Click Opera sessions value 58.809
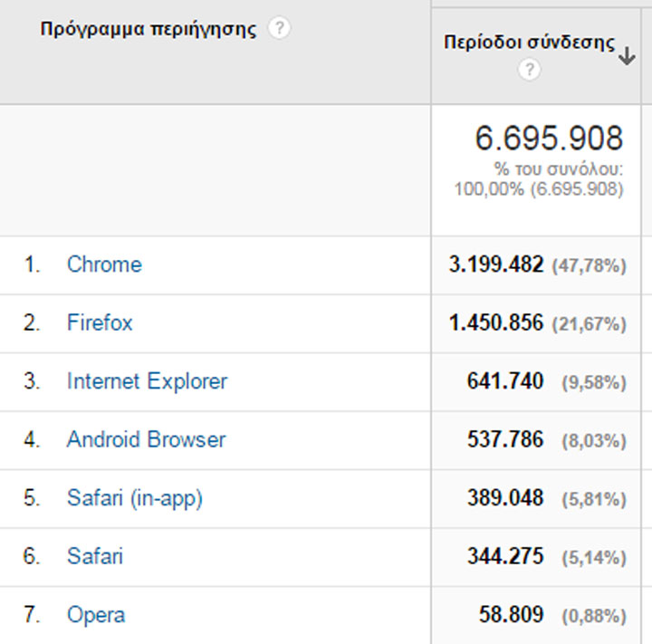This screenshot has width=652, height=644. (511, 615)
